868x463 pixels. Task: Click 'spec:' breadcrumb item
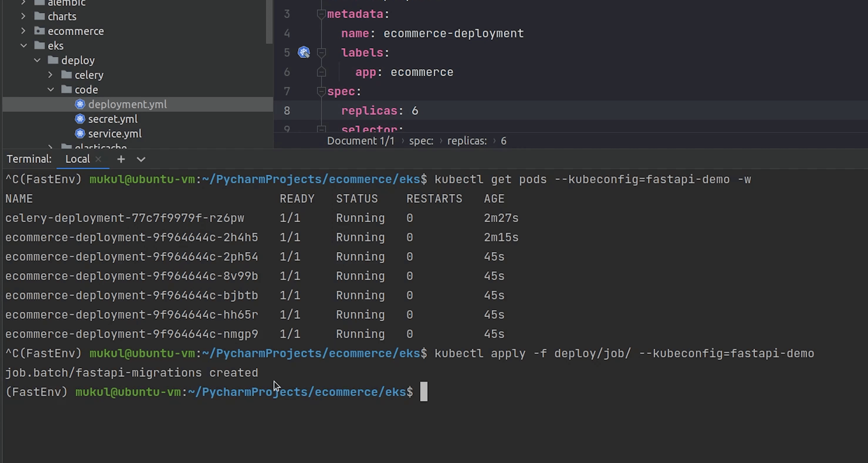pos(421,141)
